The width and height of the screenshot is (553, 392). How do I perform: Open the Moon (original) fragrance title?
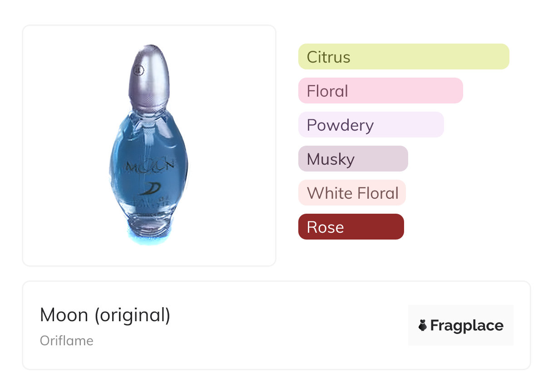105,315
